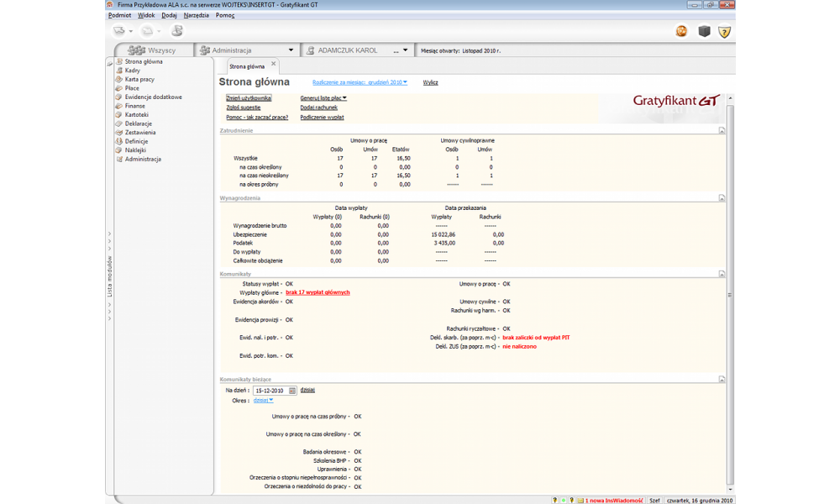Open the Kartoteki module icon
This screenshot has width=840, height=504.
click(119, 114)
